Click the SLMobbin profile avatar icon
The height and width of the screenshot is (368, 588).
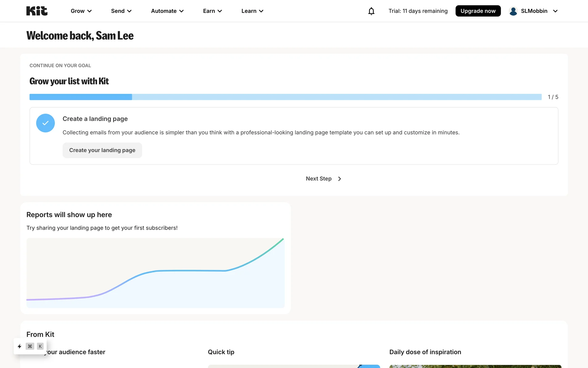513,11
